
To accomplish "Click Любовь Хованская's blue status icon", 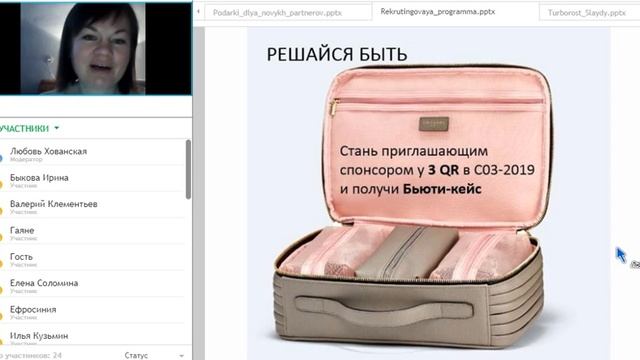I will [1, 158].
